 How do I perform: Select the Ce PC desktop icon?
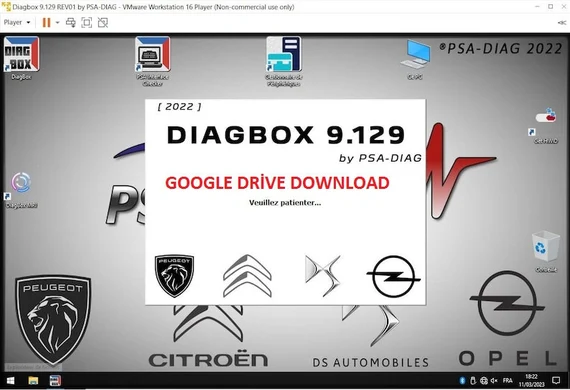(x=415, y=59)
